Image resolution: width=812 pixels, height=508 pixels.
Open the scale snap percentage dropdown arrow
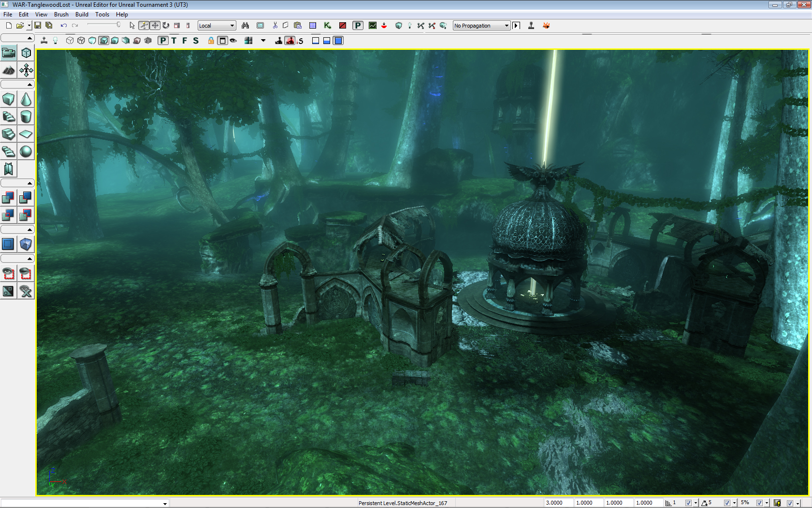(x=767, y=503)
